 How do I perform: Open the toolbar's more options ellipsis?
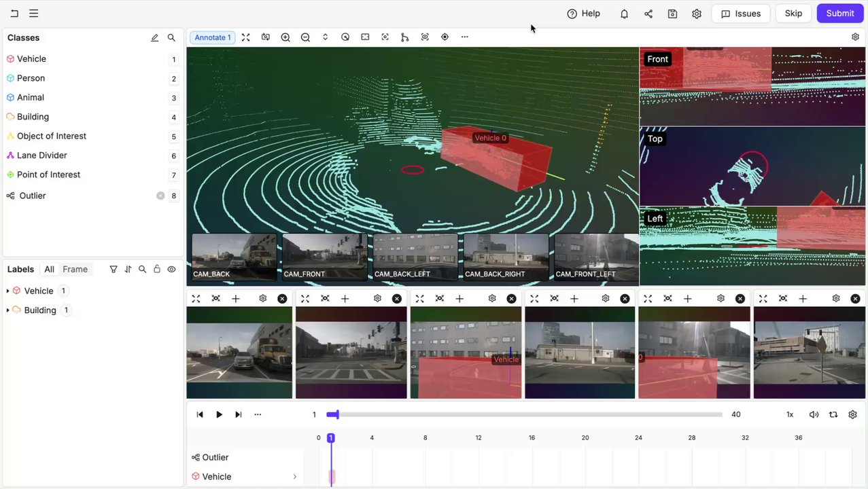(464, 37)
